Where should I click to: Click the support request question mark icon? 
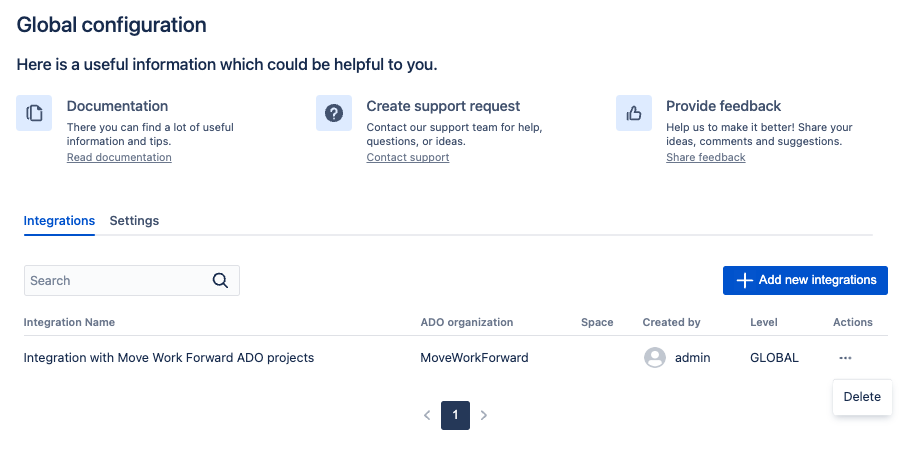pyautogui.click(x=334, y=113)
